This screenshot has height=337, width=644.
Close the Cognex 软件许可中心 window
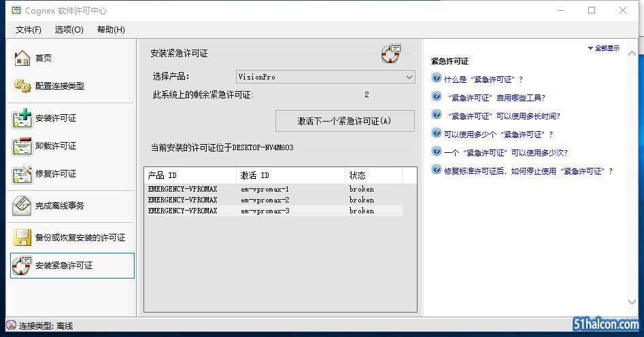[623, 10]
